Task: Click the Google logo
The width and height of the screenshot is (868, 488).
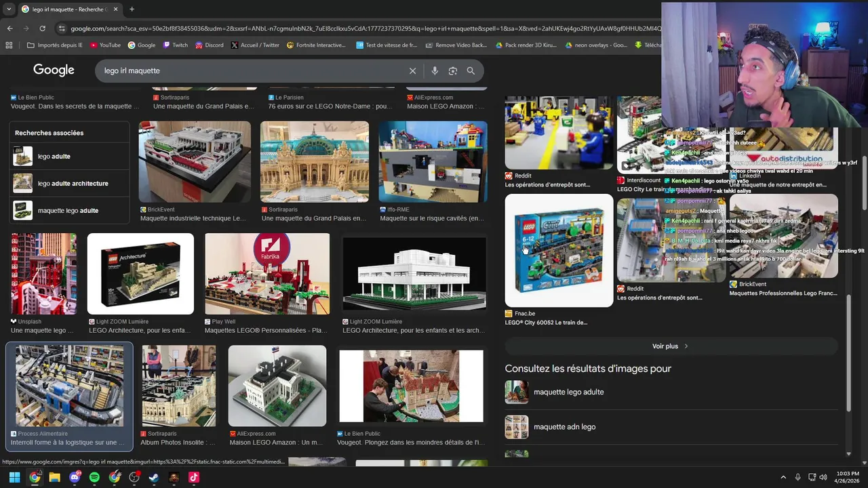Action: tap(54, 70)
